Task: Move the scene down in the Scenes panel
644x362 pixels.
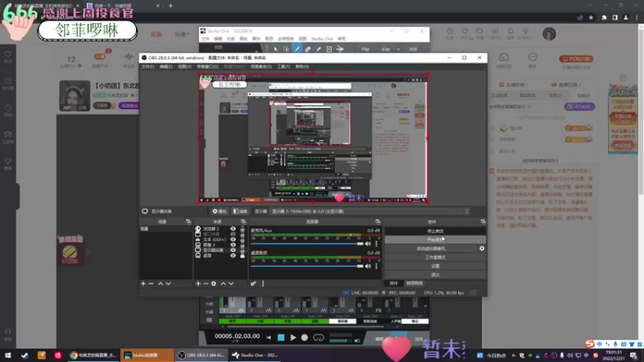Action: coord(168,284)
